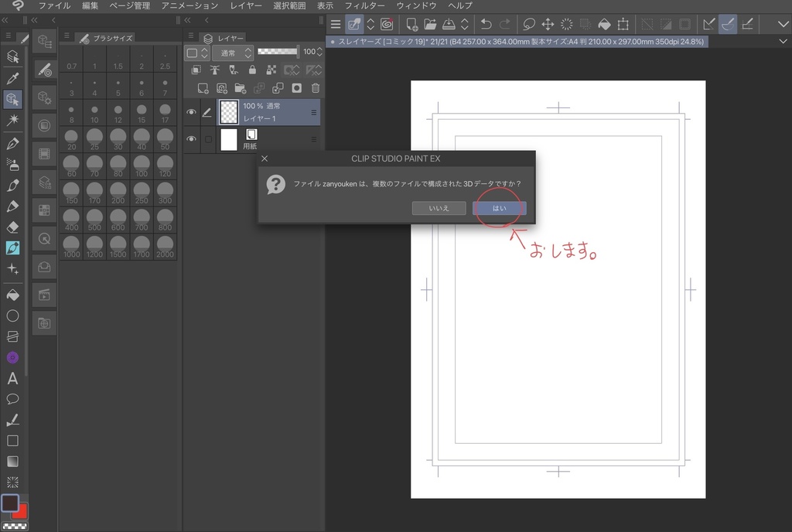Open the 通常 blending mode dropdown
Image resolution: width=792 pixels, height=532 pixels.
tap(232, 53)
